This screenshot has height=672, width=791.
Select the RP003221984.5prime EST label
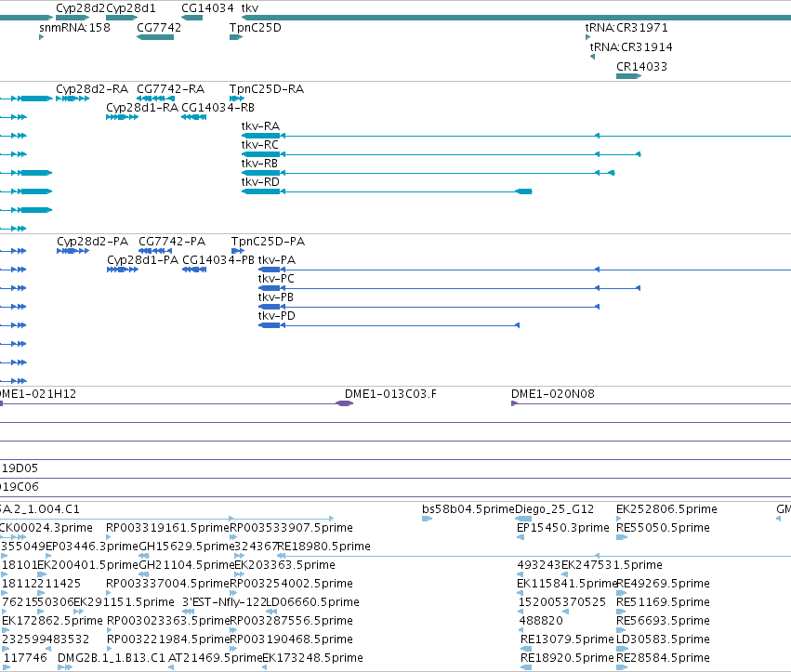click(x=168, y=639)
